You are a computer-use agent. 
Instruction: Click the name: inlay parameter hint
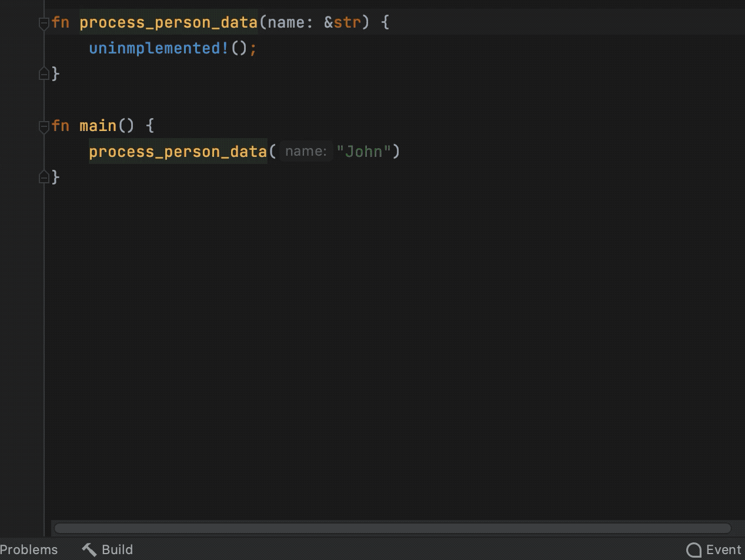coord(306,152)
